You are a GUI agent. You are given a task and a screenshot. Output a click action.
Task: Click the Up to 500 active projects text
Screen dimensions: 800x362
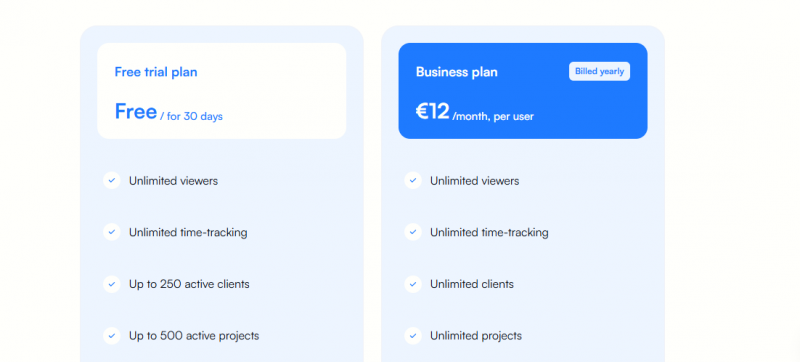tap(194, 335)
